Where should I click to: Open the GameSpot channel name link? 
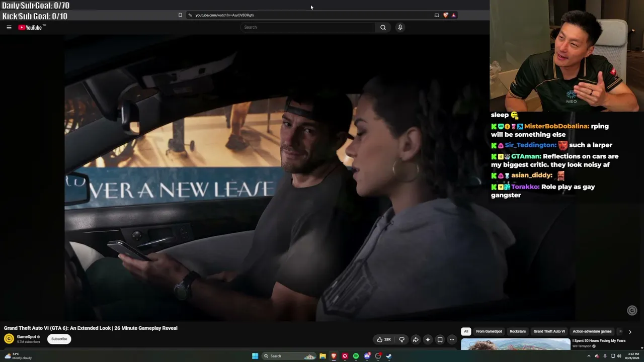tap(27, 337)
